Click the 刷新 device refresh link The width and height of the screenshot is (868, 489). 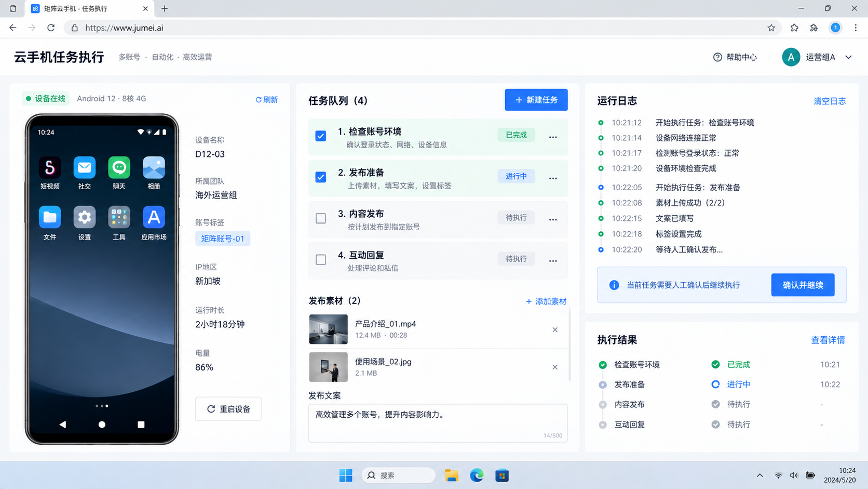coord(266,99)
